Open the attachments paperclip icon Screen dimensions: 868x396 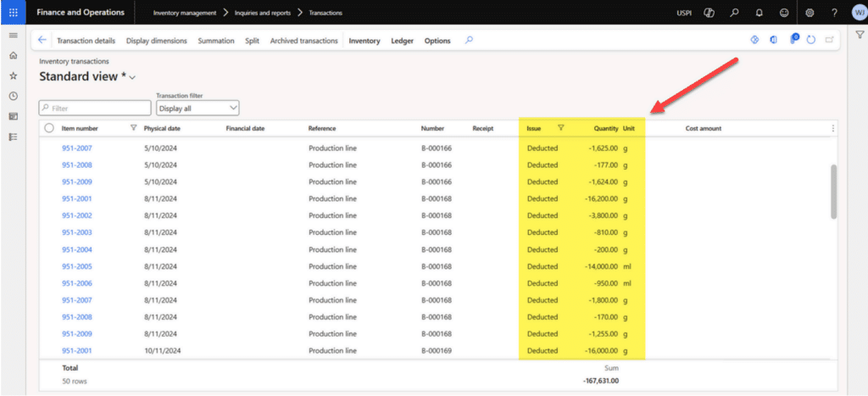point(793,39)
